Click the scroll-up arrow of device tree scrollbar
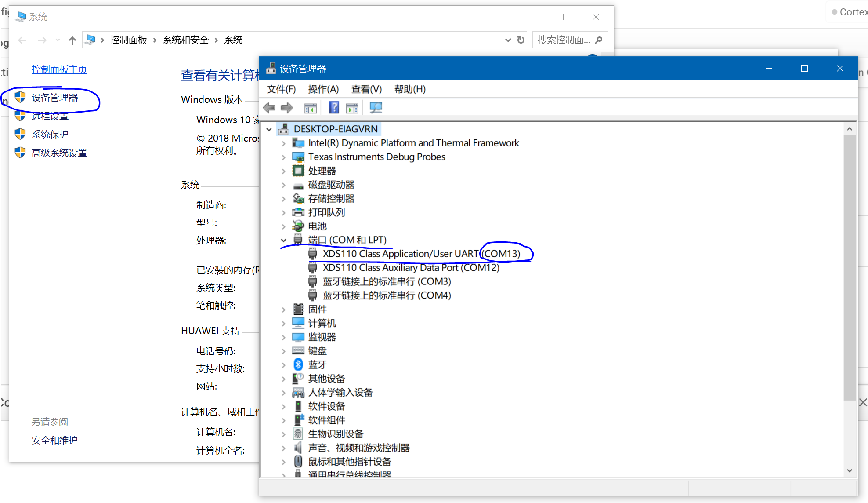 click(x=850, y=129)
